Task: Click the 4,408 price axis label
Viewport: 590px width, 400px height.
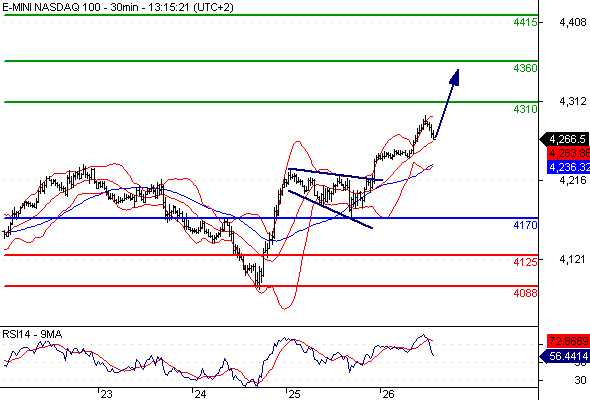Action: coord(573,23)
